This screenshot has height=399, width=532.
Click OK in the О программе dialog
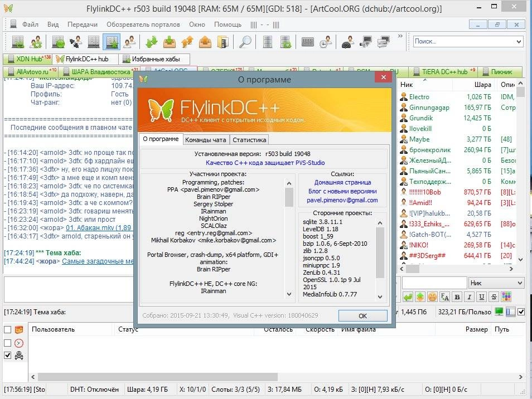[x=362, y=315]
